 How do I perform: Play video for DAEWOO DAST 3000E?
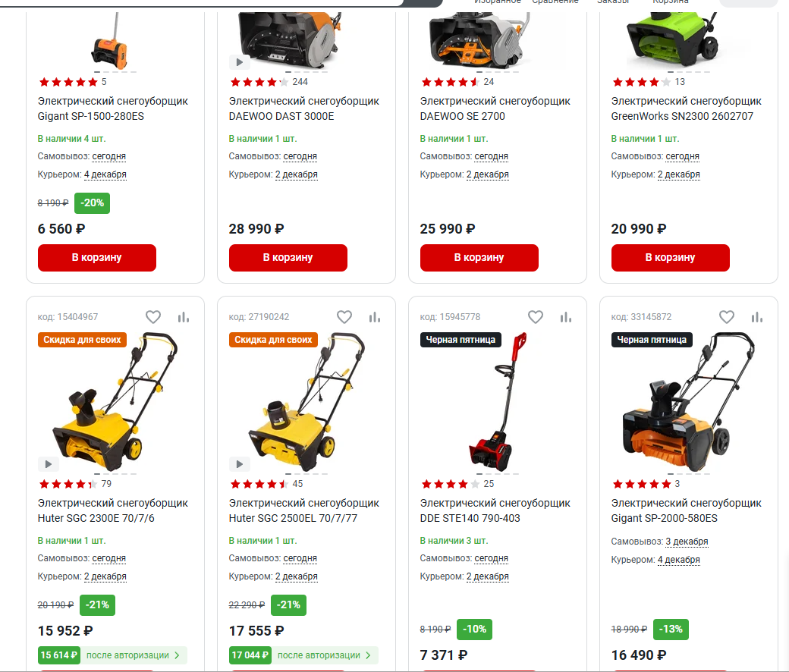(x=240, y=62)
